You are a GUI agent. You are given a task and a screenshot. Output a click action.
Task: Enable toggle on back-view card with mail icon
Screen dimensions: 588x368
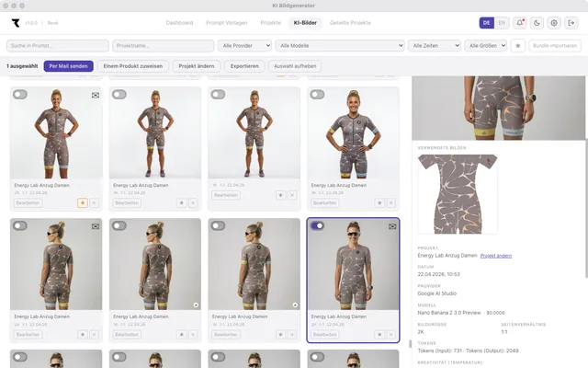point(20,225)
